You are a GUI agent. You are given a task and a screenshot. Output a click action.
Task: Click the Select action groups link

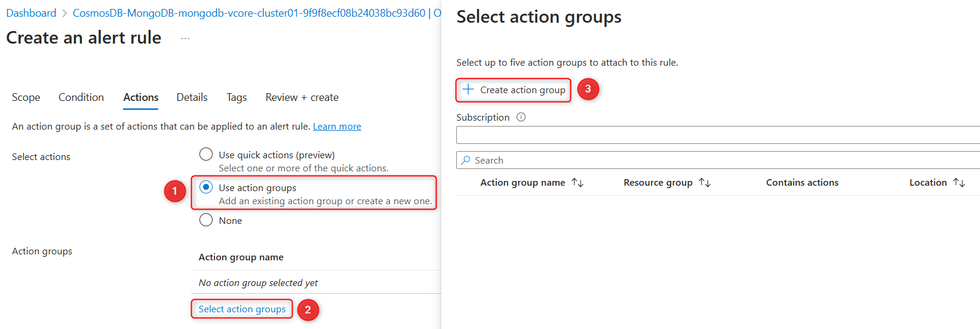click(242, 309)
